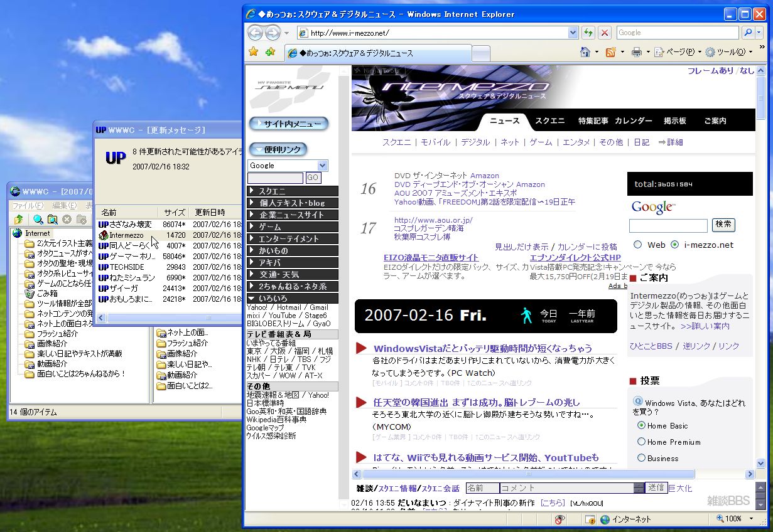Screen dimensions: 773x532
Task: Switch to the カレンダー site tab
Action: [634, 121]
